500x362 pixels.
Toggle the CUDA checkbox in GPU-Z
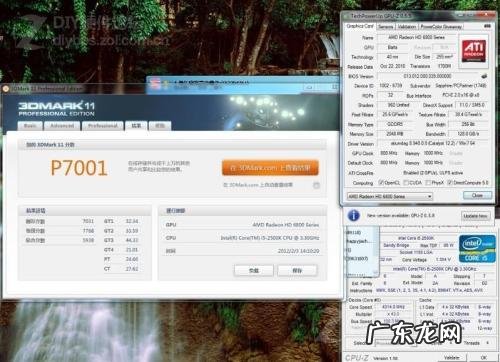(x=406, y=183)
